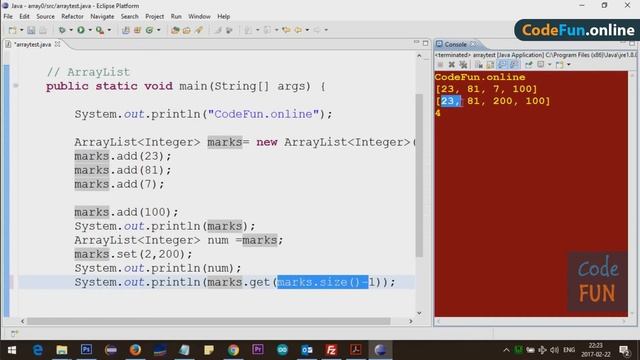Screen dimensions: 640x360
Task: Run the program with green Run button
Action: pyautogui.click(x=81, y=30)
